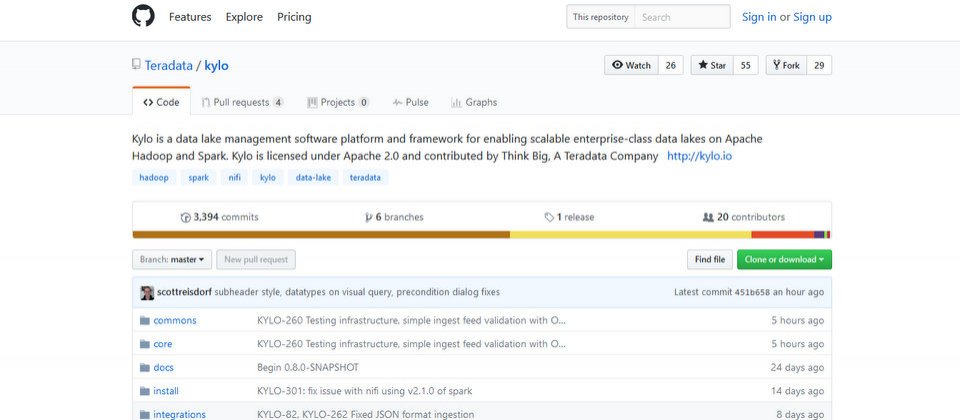This screenshot has height=420, width=960.
Task: View the 3,394 commits history
Action: (219, 217)
